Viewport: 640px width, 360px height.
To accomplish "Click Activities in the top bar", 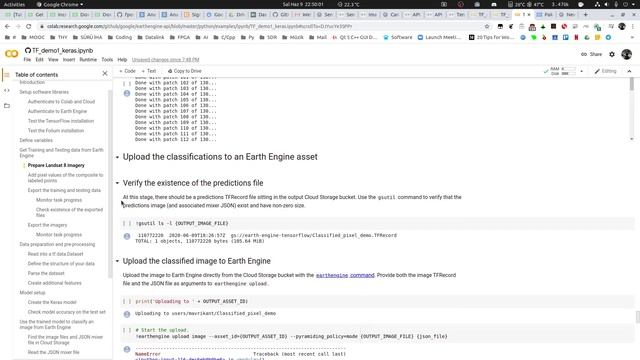I will [14, 4].
